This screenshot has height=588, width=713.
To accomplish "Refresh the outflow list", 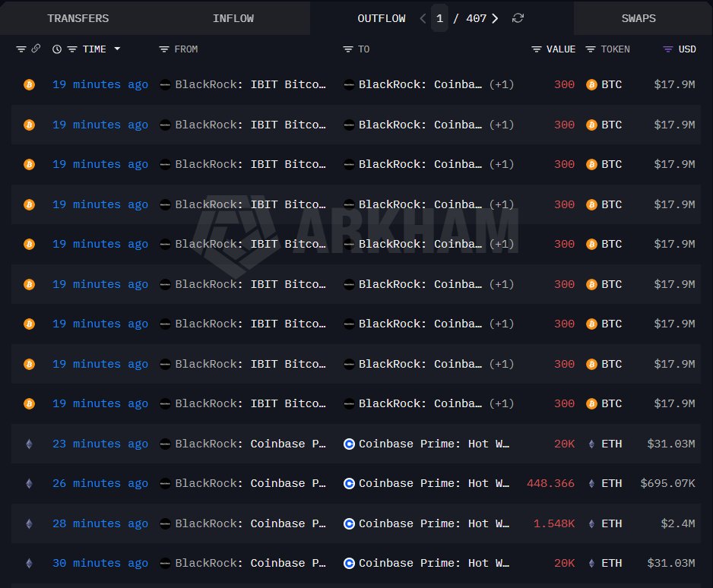I will (518, 18).
